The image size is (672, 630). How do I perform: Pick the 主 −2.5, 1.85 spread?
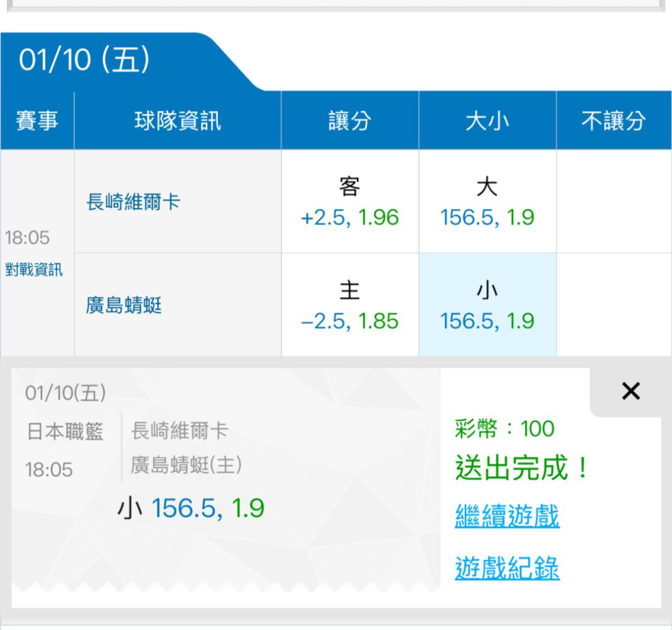(x=350, y=305)
